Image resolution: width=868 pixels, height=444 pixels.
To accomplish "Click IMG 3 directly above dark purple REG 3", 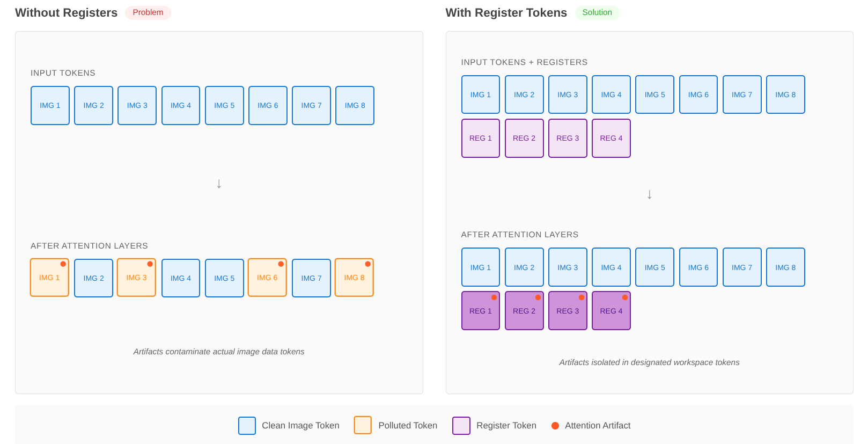I will tap(568, 267).
